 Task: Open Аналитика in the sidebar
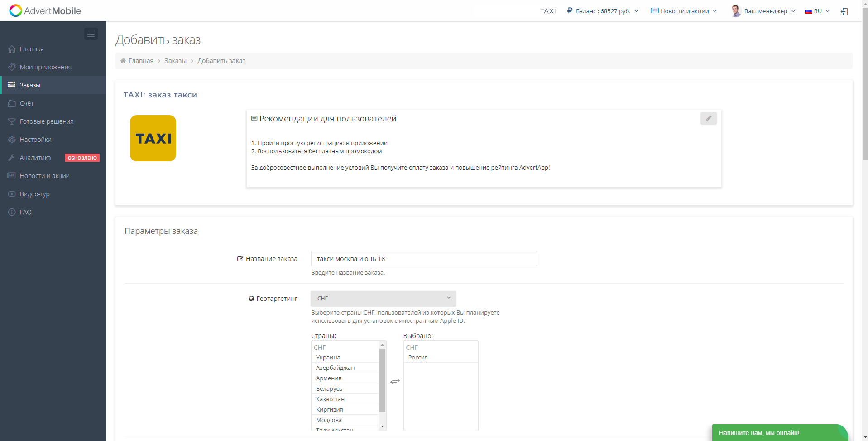35,158
